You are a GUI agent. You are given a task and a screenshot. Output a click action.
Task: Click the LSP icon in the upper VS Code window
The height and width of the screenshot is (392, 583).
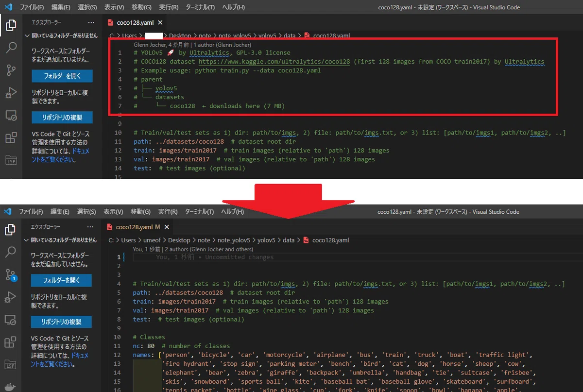[11, 160]
